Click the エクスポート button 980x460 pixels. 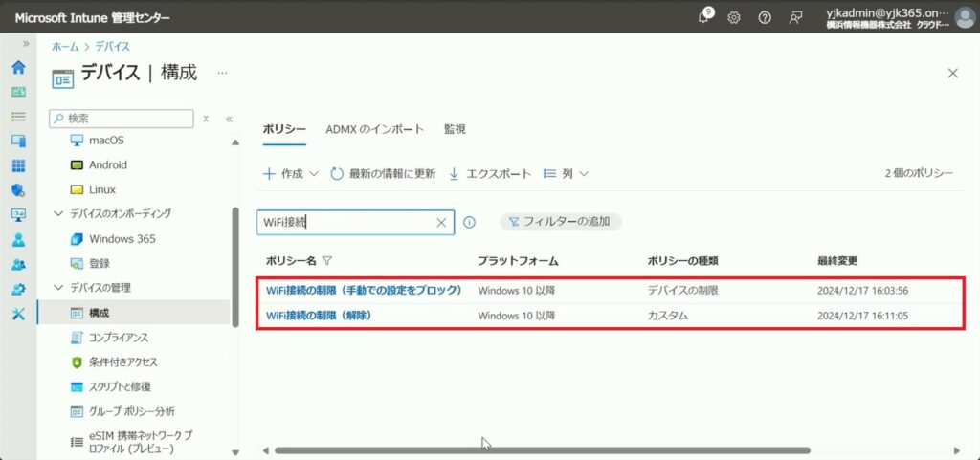coord(491,173)
